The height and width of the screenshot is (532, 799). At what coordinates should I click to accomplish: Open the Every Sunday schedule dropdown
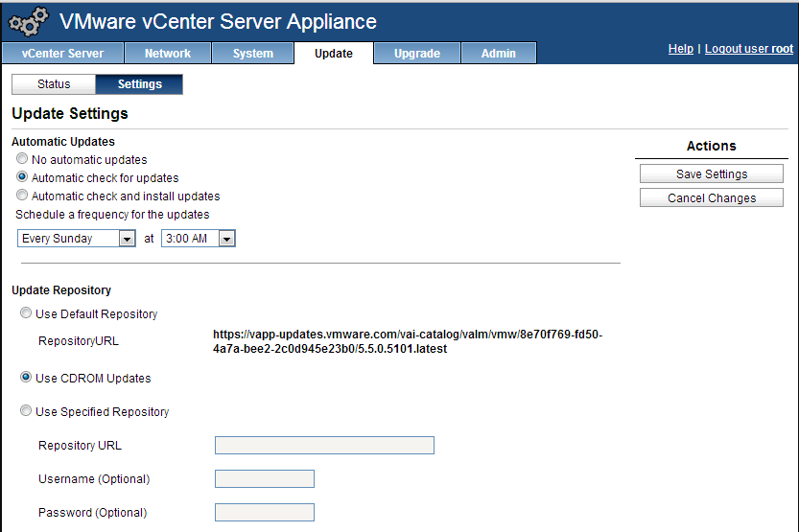[77, 239]
